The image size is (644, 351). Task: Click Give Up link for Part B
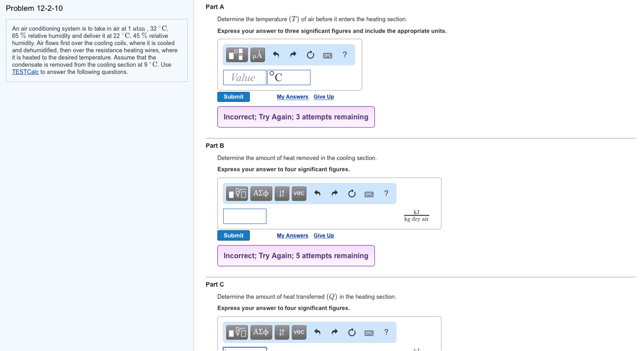coord(324,235)
